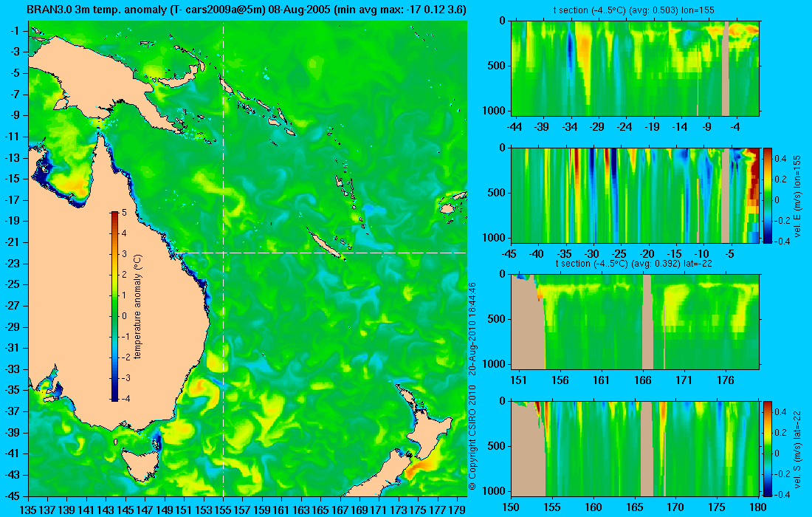Open the vel. E lon=155 section plot

pos(636,195)
